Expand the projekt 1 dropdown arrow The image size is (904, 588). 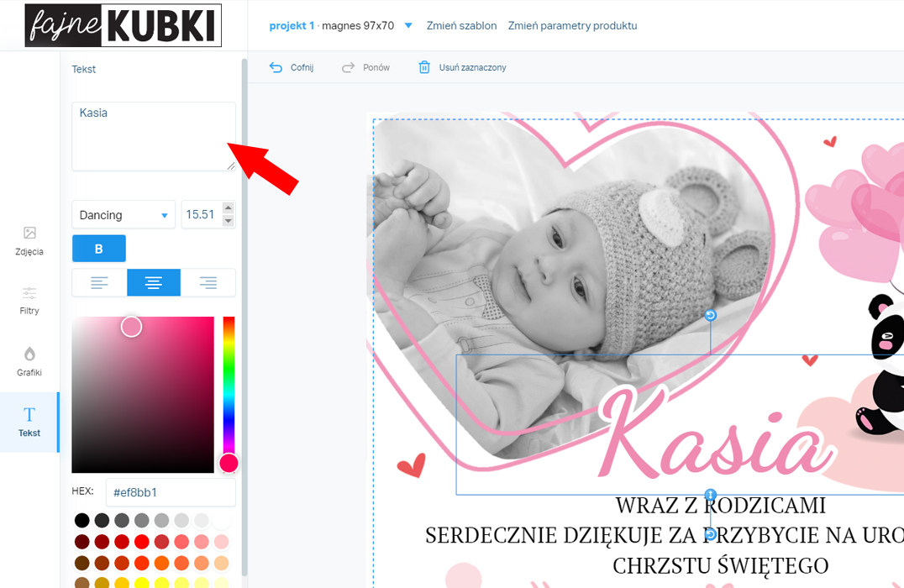(408, 25)
